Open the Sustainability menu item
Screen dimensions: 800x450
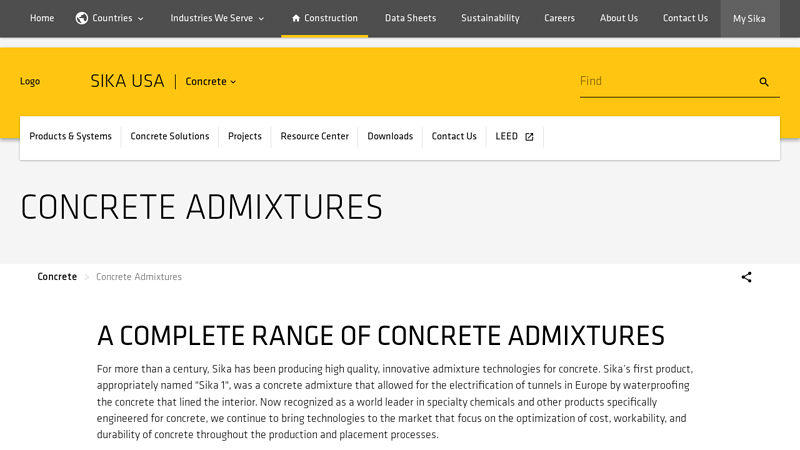pyautogui.click(x=490, y=18)
